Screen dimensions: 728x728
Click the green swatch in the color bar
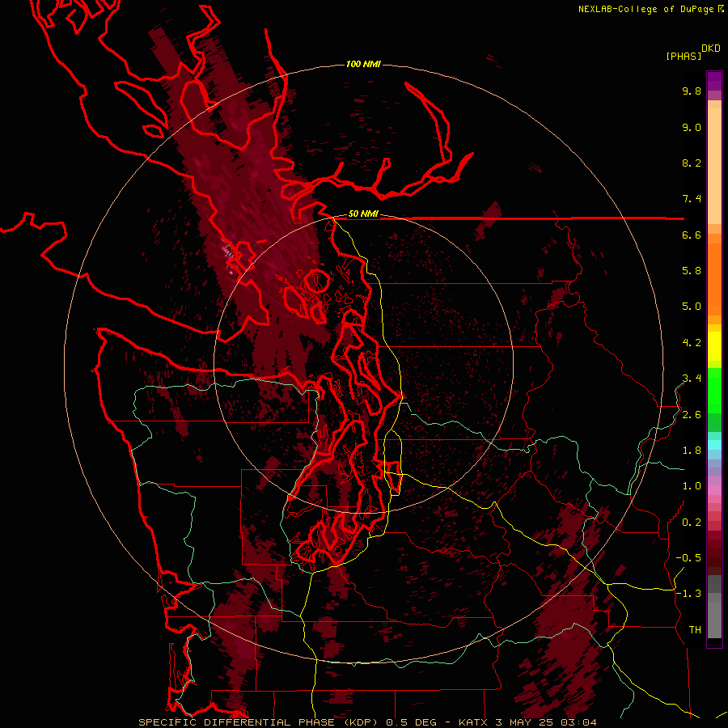714,390
